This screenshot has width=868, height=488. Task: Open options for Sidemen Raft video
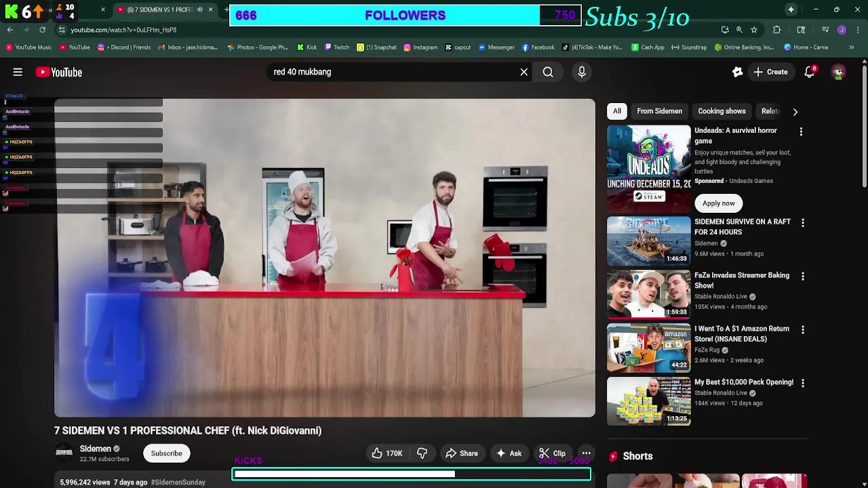pos(803,223)
